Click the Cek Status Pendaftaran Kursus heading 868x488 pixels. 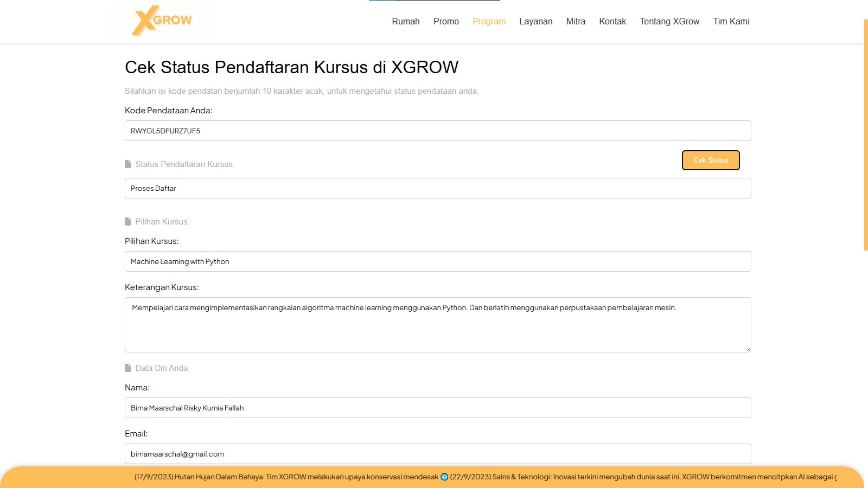tap(291, 67)
